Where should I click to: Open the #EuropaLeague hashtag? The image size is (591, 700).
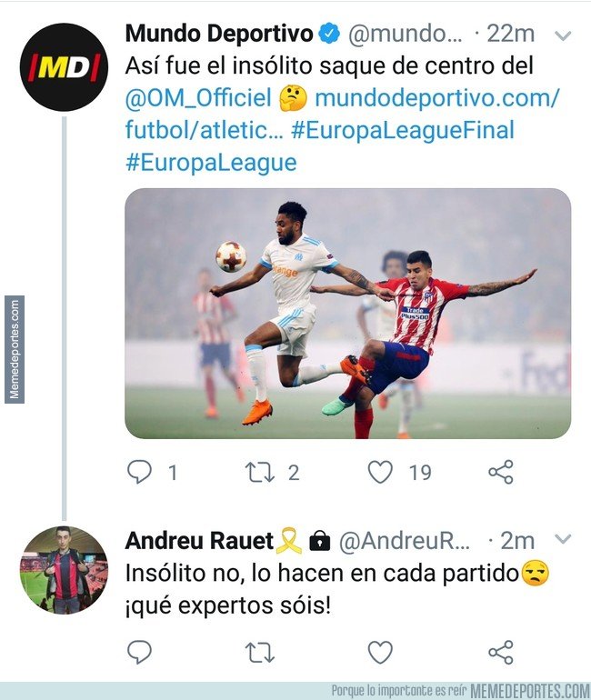click(x=211, y=163)
